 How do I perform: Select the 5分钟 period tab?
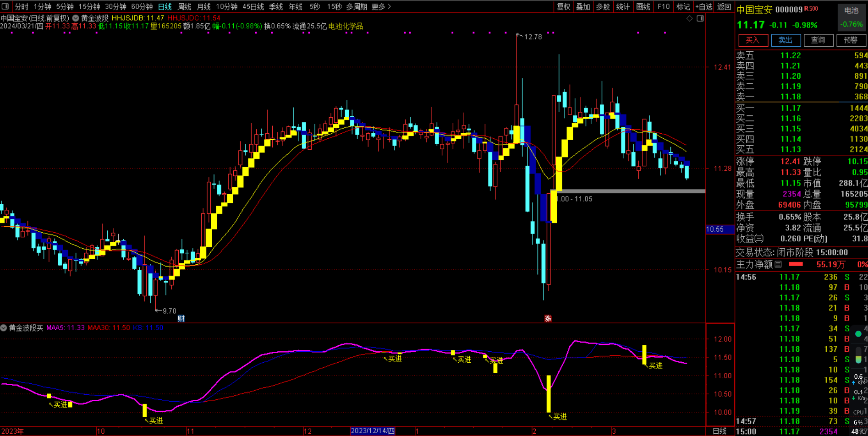(x=65, y=6)
